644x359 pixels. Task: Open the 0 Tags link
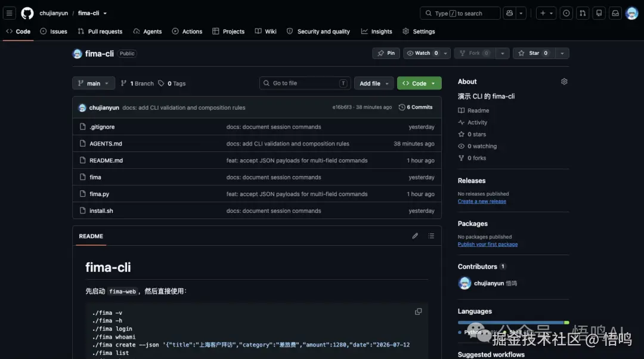click(172, 83)
